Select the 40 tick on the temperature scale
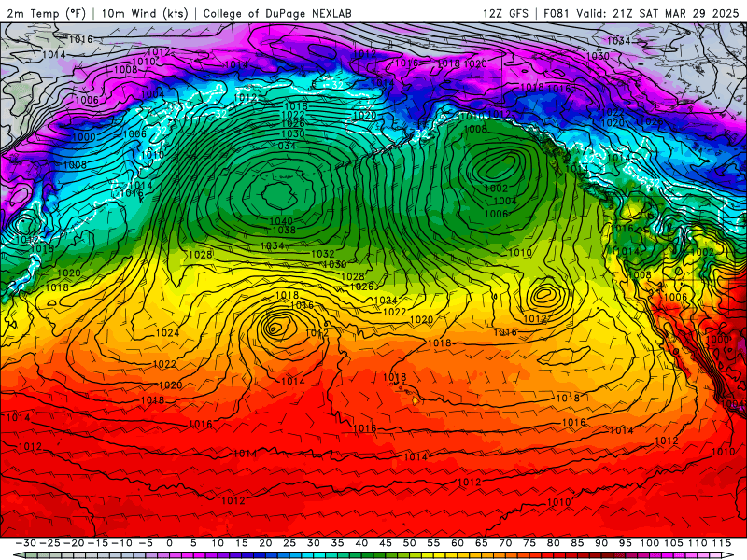The image size is (747, 560). 361,543
